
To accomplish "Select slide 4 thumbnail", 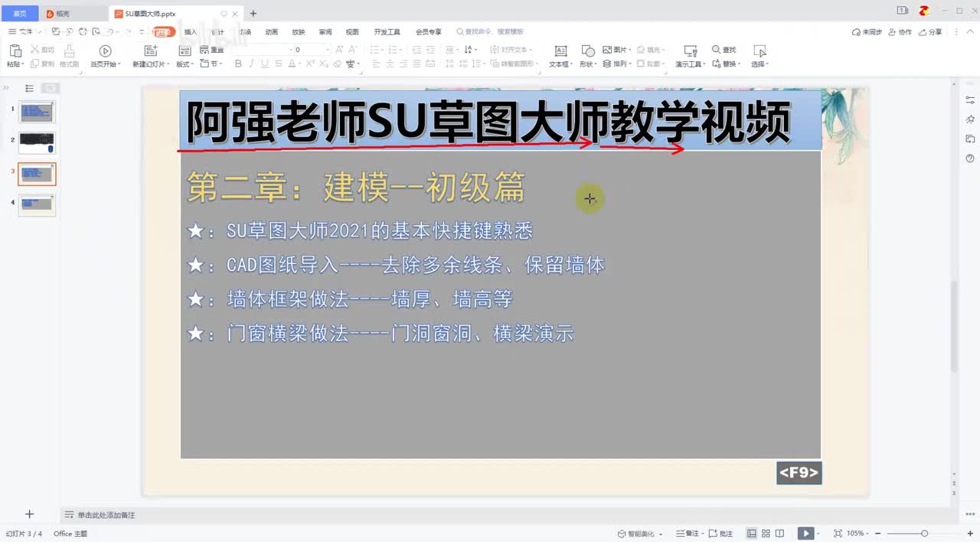I will [37, 204].
